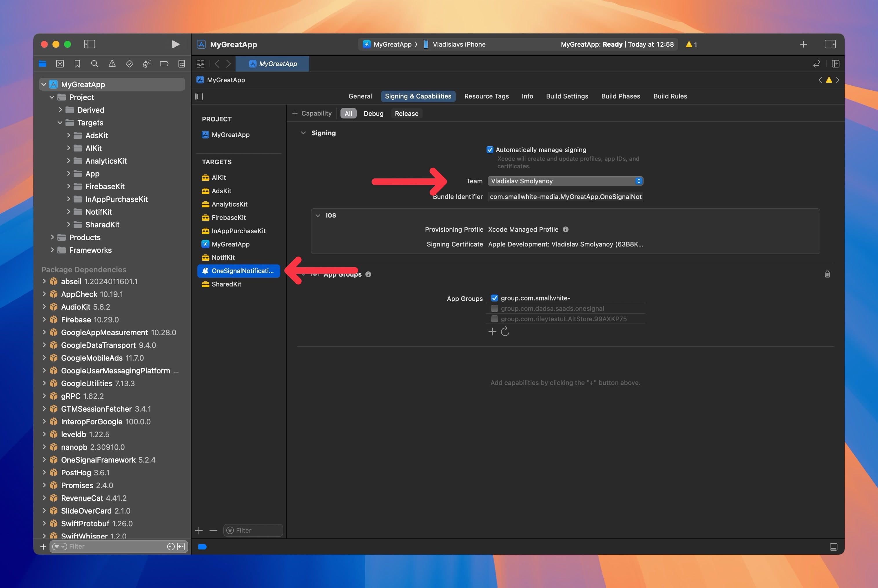
Task: Click the related items grid icon
Action: click(201, 64)
